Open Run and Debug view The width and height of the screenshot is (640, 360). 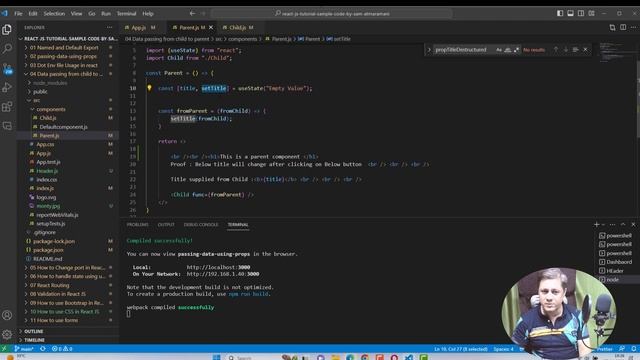coord(7,87)
